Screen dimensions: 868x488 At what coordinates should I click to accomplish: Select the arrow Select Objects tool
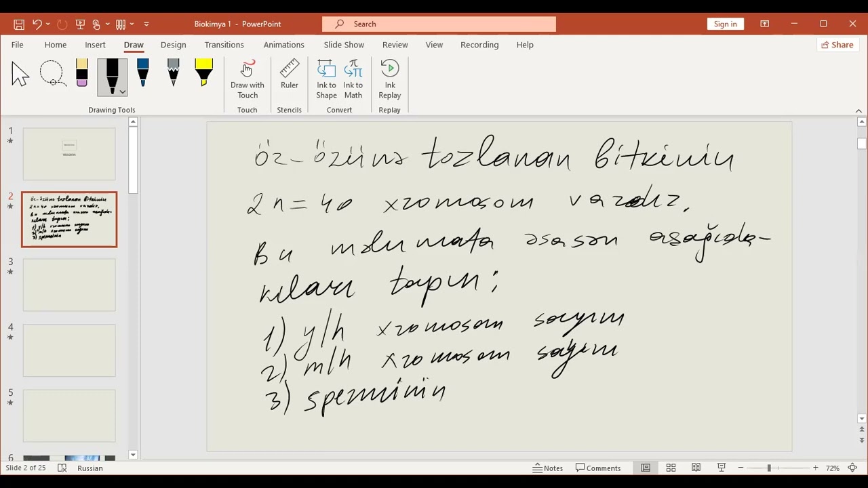pyautogui.click(x=20, y=74)
